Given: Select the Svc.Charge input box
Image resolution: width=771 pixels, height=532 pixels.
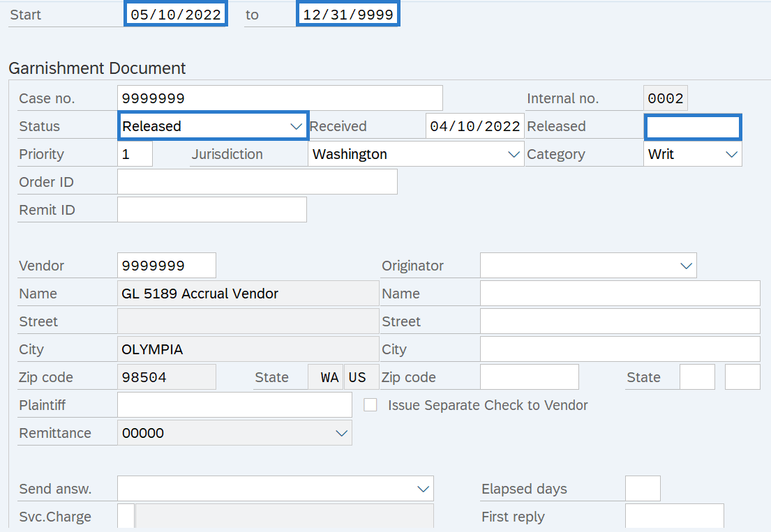Looking at the screenshot, I should pos(125,516).
